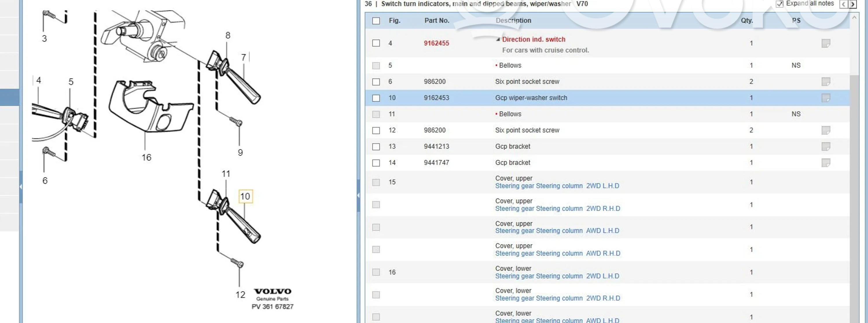Screen dimensions: 868x323
Task: Tick checkbox for part 9162453 row
Action: pyautogui.click(x=376, y=98)
